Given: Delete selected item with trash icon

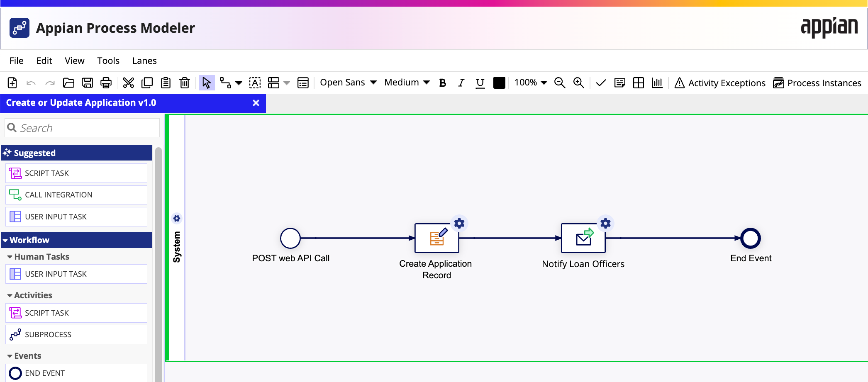Looking at the screenshot, I should pyautogui.click(x=185, y=83).
